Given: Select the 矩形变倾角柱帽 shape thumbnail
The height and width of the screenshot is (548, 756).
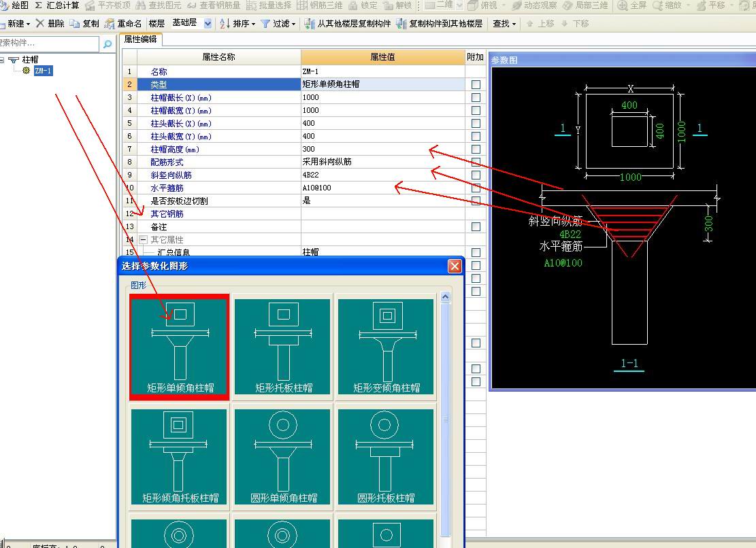Looking at the screenshot, I should point(386,347).
